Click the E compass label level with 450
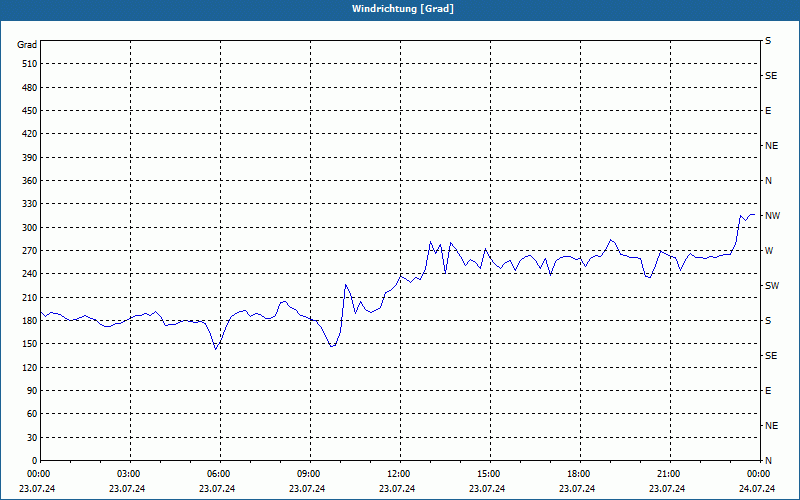 tap(768, 111)
